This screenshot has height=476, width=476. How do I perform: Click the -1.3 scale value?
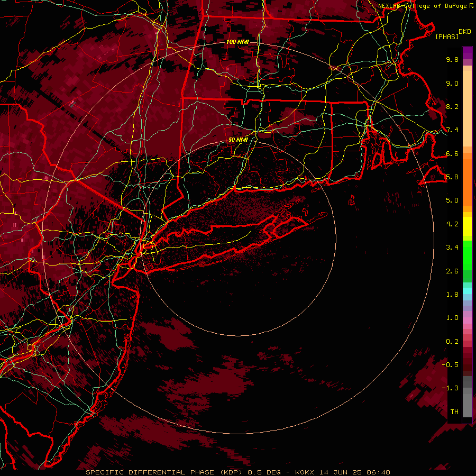coord(450,388)
